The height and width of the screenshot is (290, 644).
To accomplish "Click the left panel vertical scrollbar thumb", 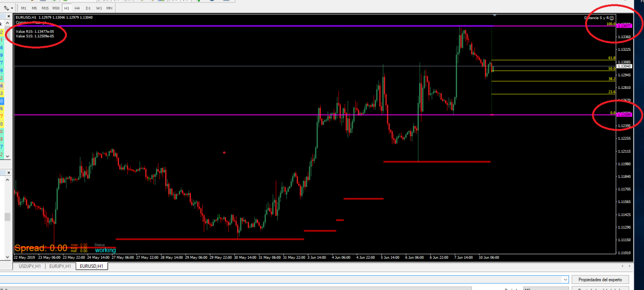I will coord(8,217).
